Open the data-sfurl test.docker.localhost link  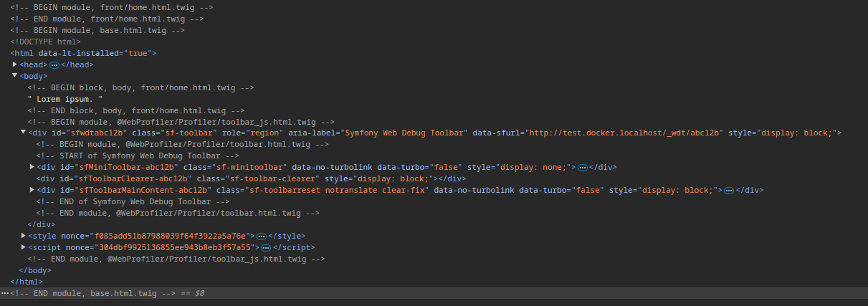[625, 133]
